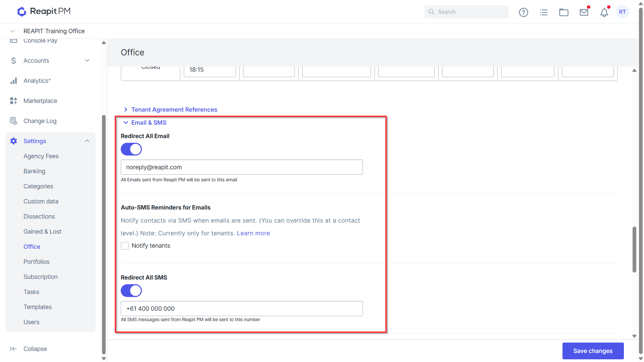
Task: Open the mail inbox icon
Action: point(584,12)
